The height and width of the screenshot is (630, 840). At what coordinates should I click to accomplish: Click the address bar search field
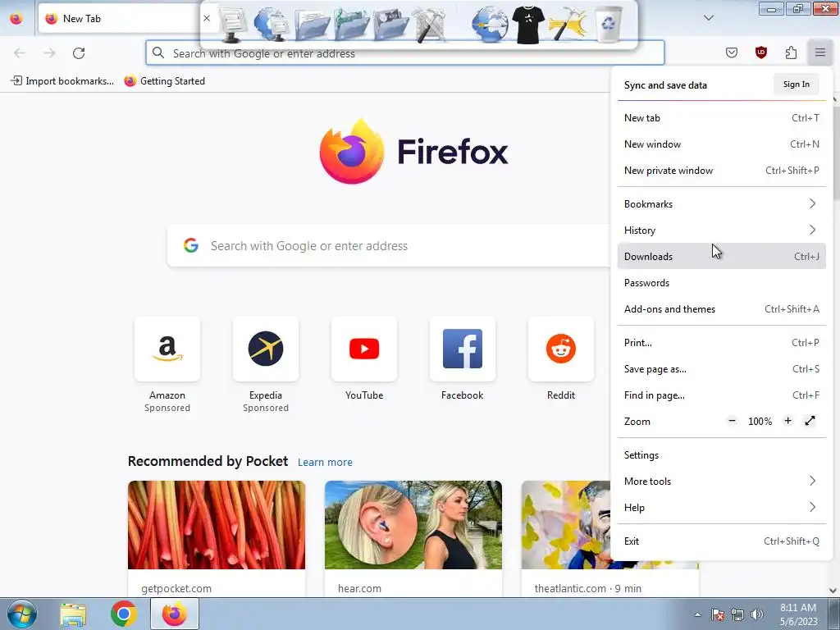pyautogui.click(x=405, y=53)
